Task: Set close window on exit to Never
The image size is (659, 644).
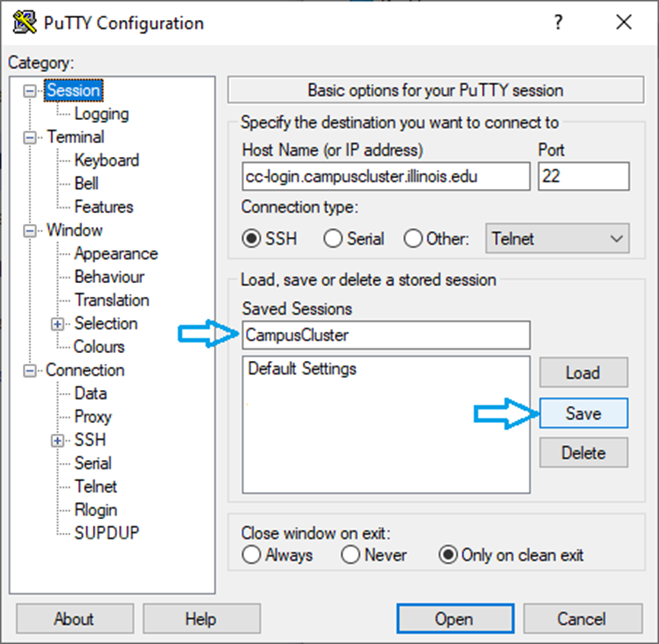Action: pos(350,555)
